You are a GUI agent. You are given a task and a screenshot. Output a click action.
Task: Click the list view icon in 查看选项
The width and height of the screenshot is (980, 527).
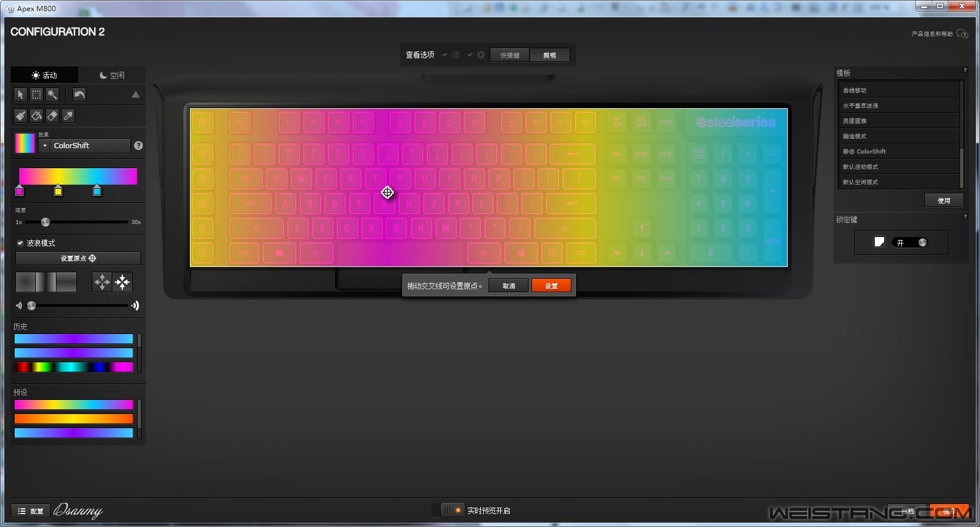coord(456,55)
